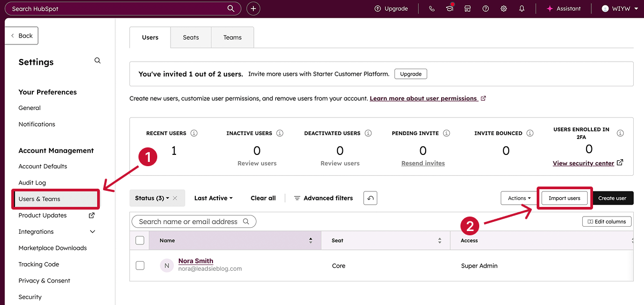Sort by the Name column arrows
Image resolution: width=644 pixels, height=305 pixels.
[311, 241]
